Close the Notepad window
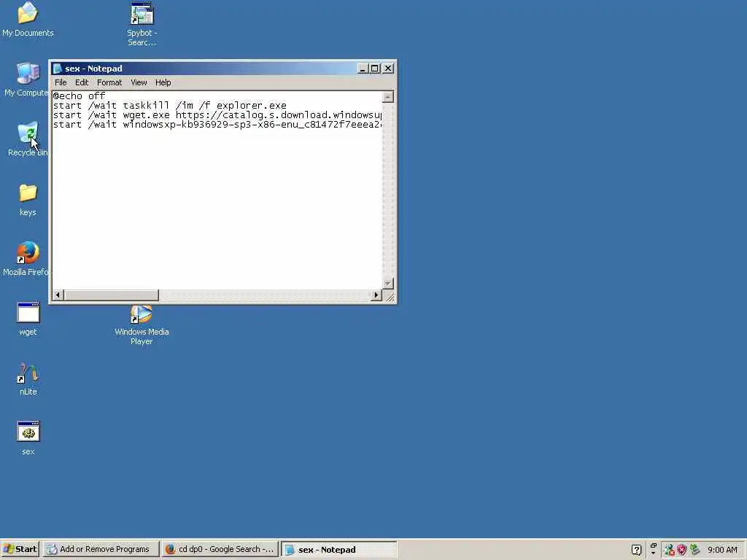The width and height of the screenshot is (747, 560). (388, 69)
